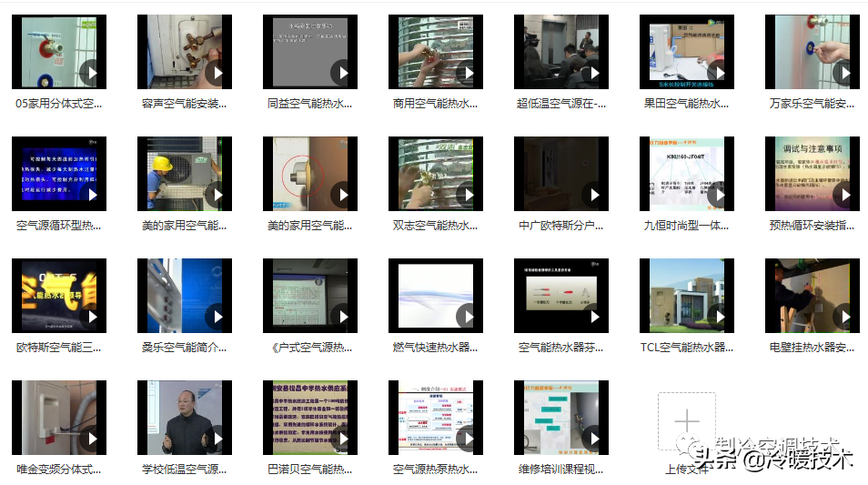Play the 欧特斯空气能三... video
The width and height of the screenshot is (868, 485).
(x=91, y=317)
